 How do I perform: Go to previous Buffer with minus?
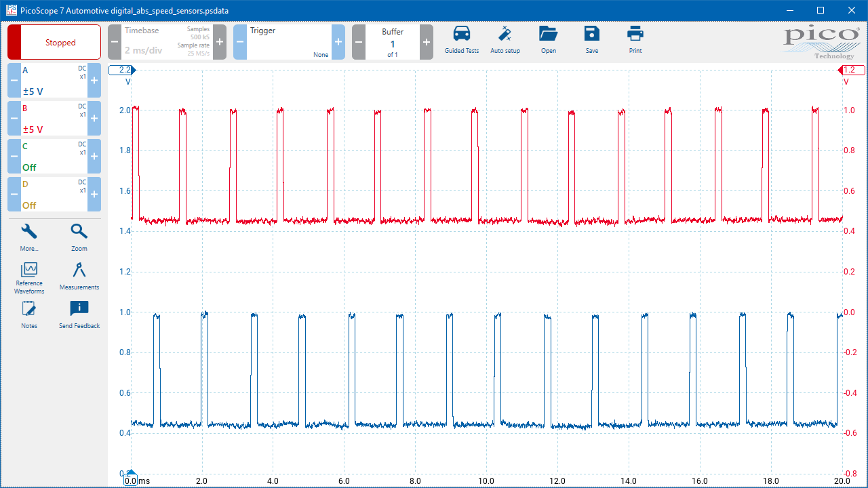[x=359, y=42]
